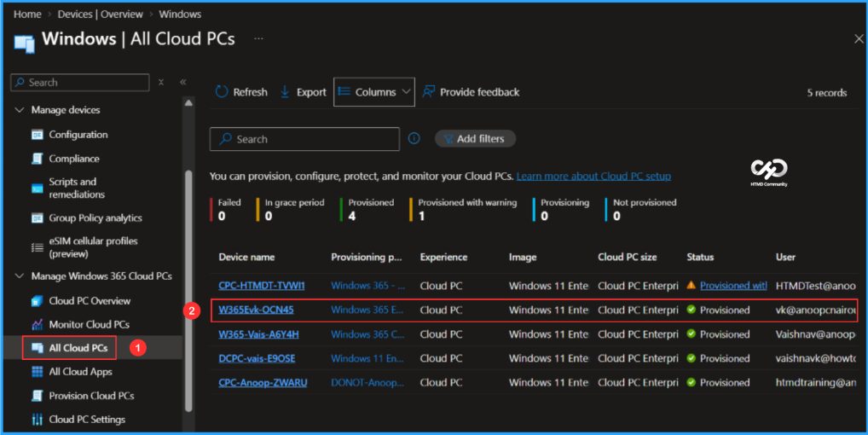868x435 pixels.
Task: Click the eSIM cellular profiles icon
Action: (37, 247)
